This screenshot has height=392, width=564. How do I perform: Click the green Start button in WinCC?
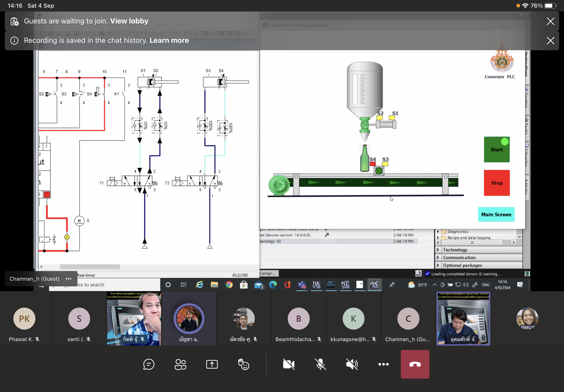coord(497,149)
